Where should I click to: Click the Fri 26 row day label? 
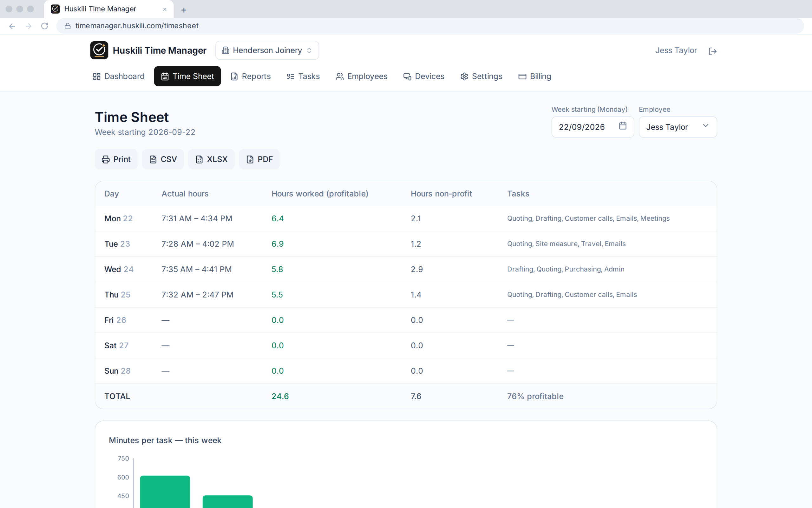point(115,320)
